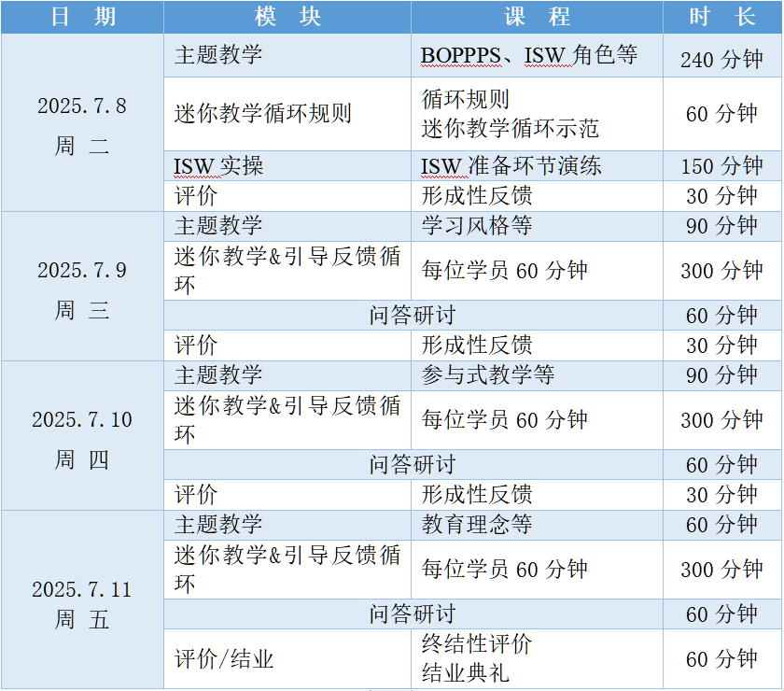
Task: Click the 参与式教学等 course cell
Action: (x=537, y=376)
